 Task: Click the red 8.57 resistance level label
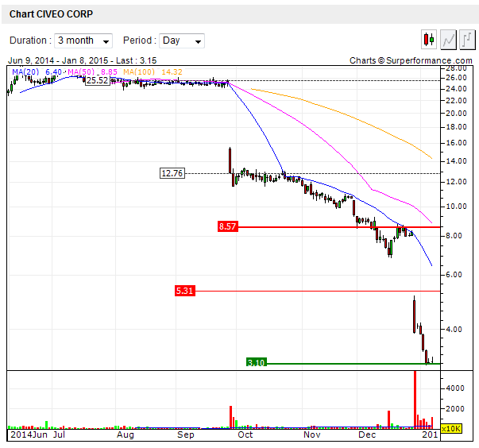tap(227, 226)
